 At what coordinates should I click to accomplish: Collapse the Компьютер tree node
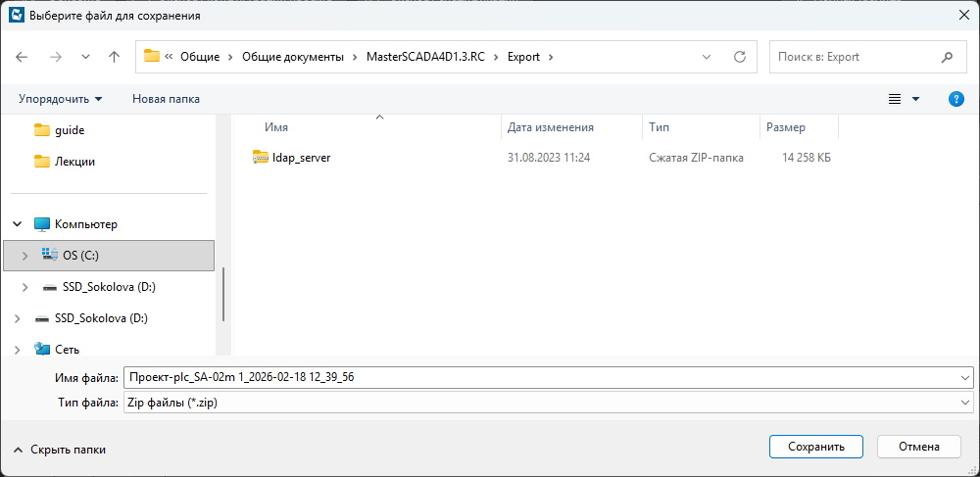[18, 223]
